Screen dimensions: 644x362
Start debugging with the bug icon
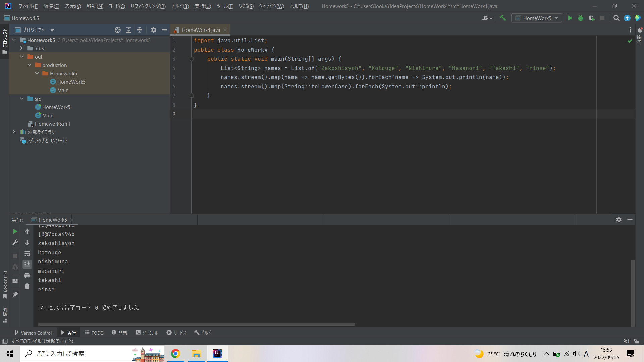(581, 18)
